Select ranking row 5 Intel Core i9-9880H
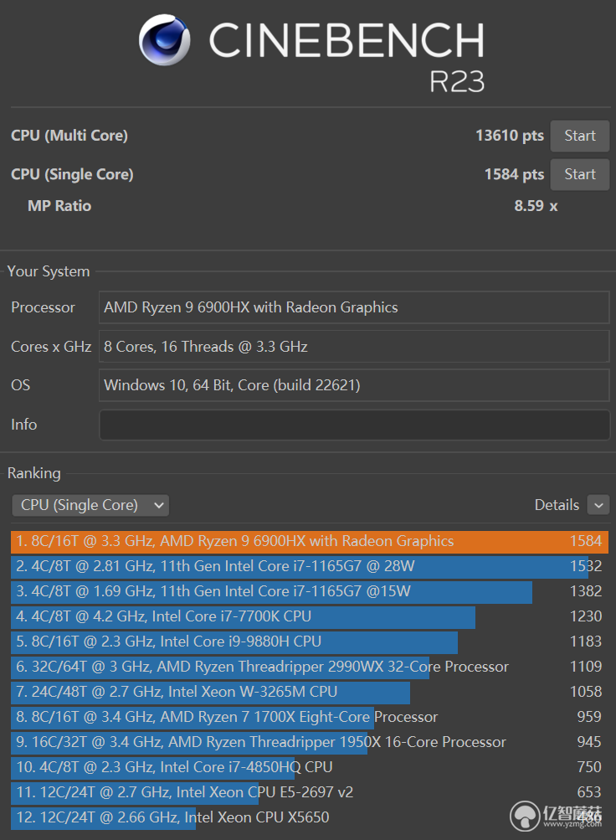This screenshot has width=616, height=840. tap(310, 642)
